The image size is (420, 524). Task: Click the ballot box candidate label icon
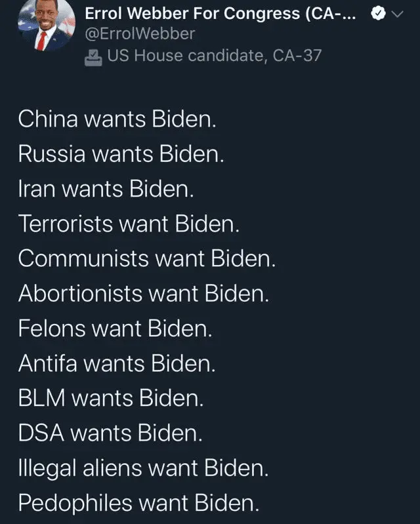[93, 57]
